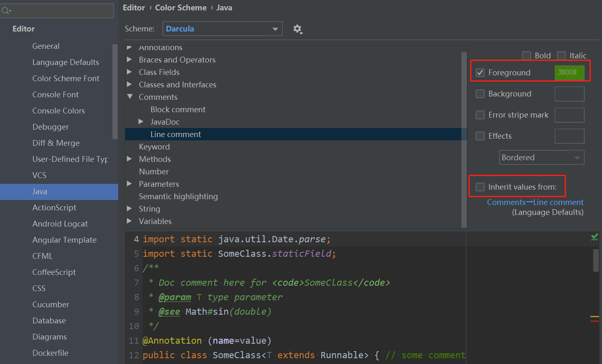The image size is (602, 364).
Task: Select CSS in the sidebar
Action: (x=39, y=288)
